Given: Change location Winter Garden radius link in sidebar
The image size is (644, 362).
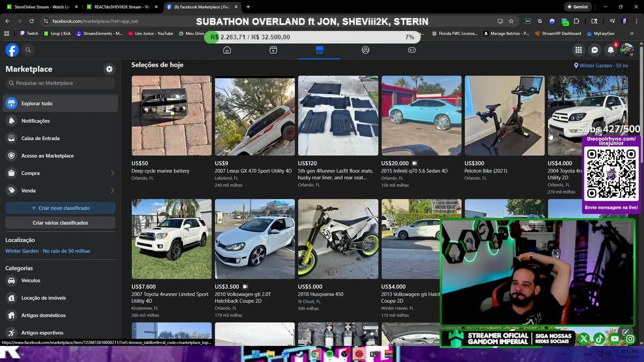Looking at the screenshot, I should pos(48,251).
